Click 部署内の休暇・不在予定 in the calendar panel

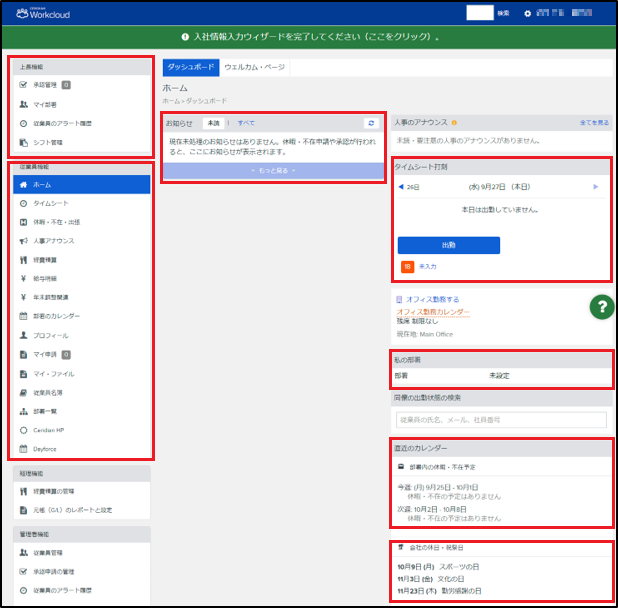point(442,467)
